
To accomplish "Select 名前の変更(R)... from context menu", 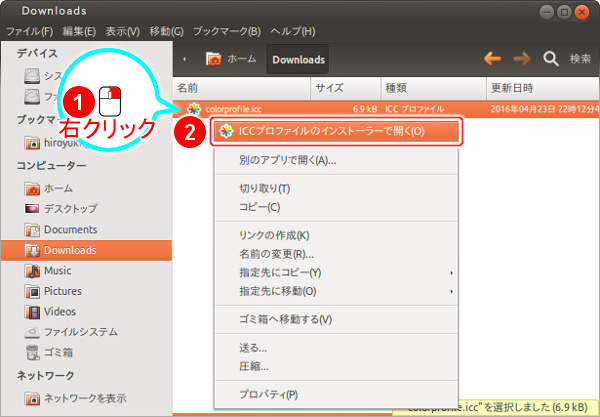I will (336, 254).
